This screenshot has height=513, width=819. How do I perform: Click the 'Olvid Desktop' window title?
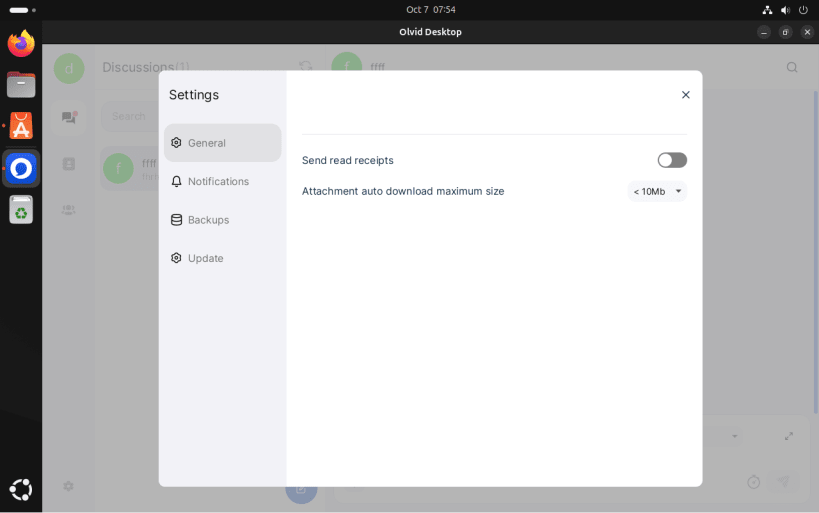click(430, 32)
